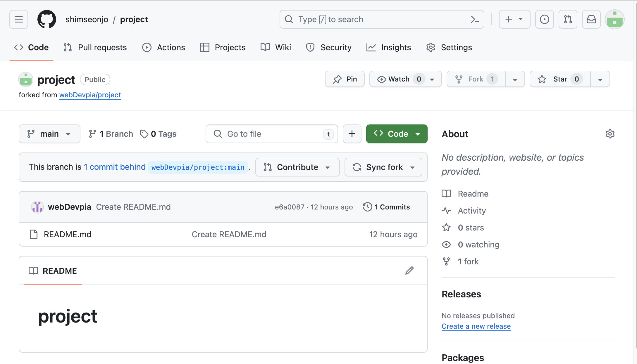Follow the webDevpia/project fork link
Viewport: 637px width, 364px height.
click(x=90, y=95)
